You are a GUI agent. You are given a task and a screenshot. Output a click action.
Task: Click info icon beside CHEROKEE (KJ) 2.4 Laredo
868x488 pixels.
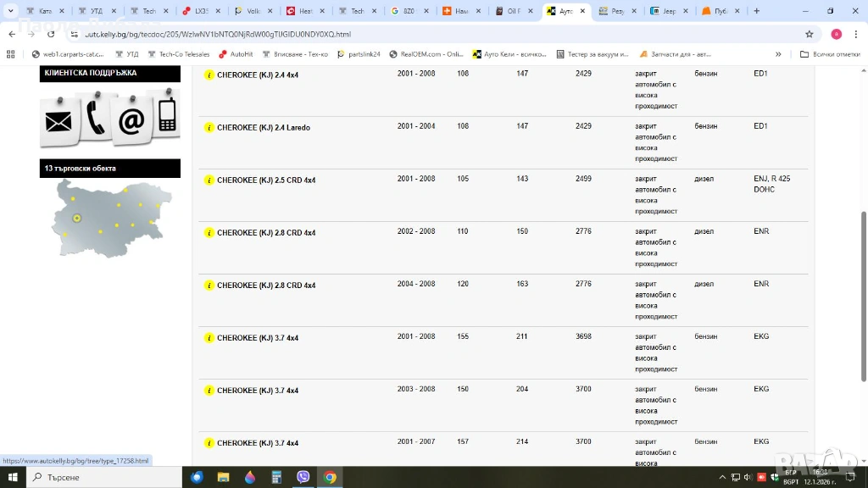coord(209,128)
